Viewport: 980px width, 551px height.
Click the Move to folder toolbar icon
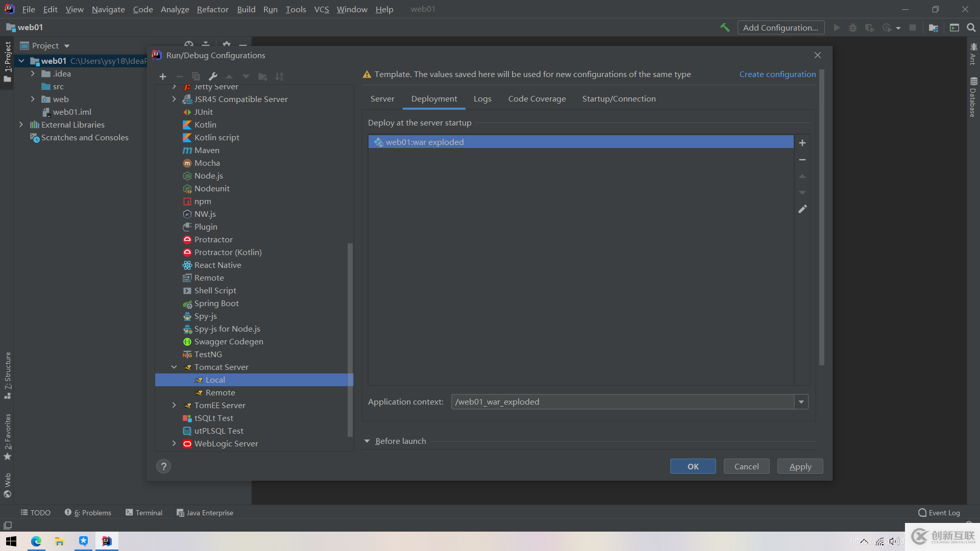click(263, 77)
